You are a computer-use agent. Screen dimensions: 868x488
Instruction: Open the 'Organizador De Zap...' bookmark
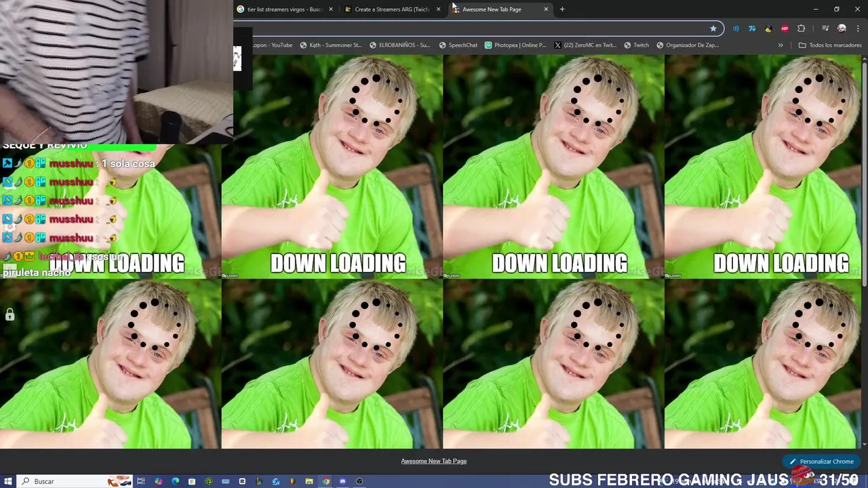click(x=688, y=45)
